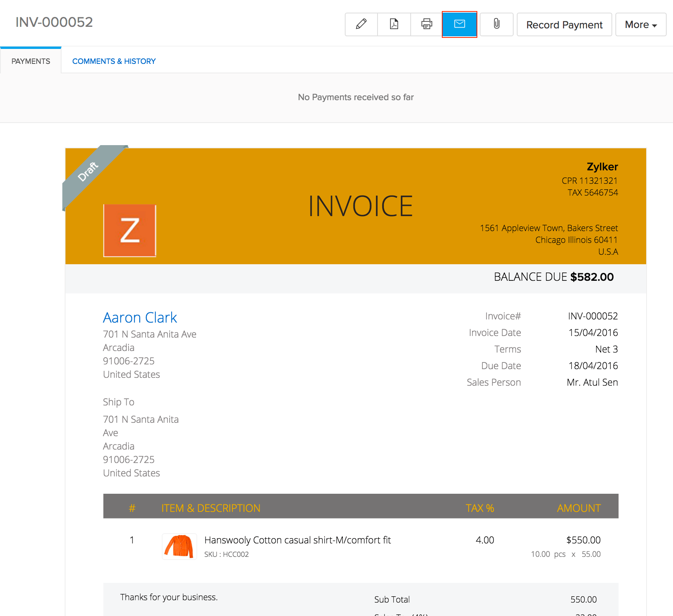
Task: Open the PDF export icon
Action: (x=394, y=24)
